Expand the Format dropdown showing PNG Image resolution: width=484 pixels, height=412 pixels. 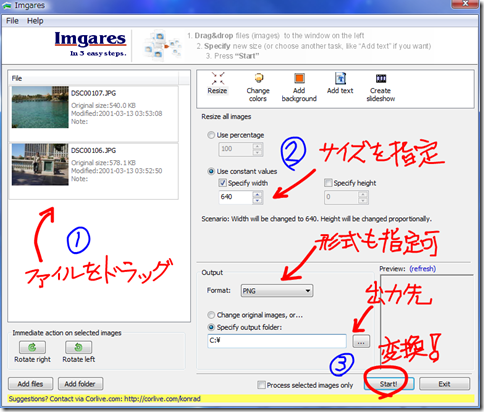(277, 291)
